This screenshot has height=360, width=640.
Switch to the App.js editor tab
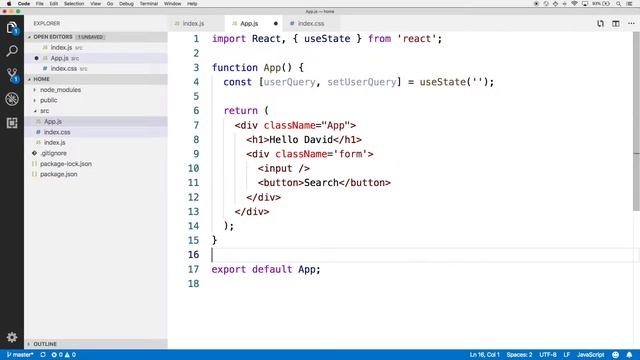point(249,24)
